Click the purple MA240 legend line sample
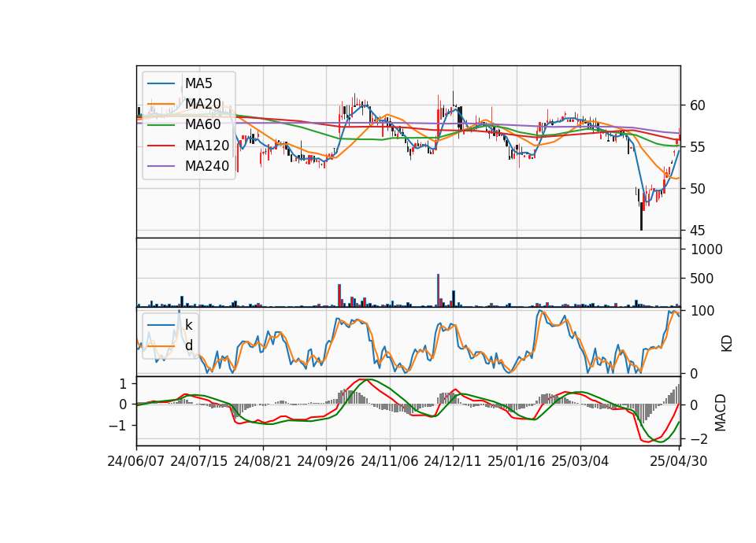This screenshot has width=756, height=543. coord(161,166)
